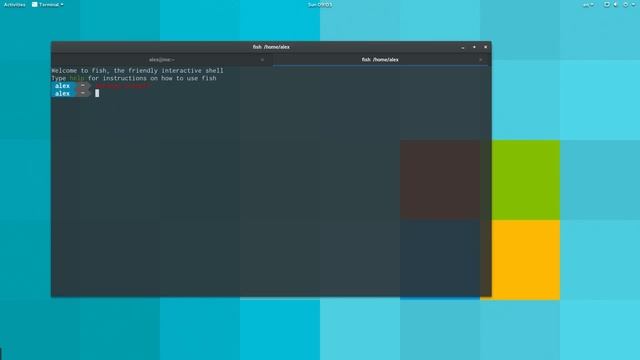This screenshot has width=640, height=360.
Task: Click the display icon in system tray
Action: point(607,4)
